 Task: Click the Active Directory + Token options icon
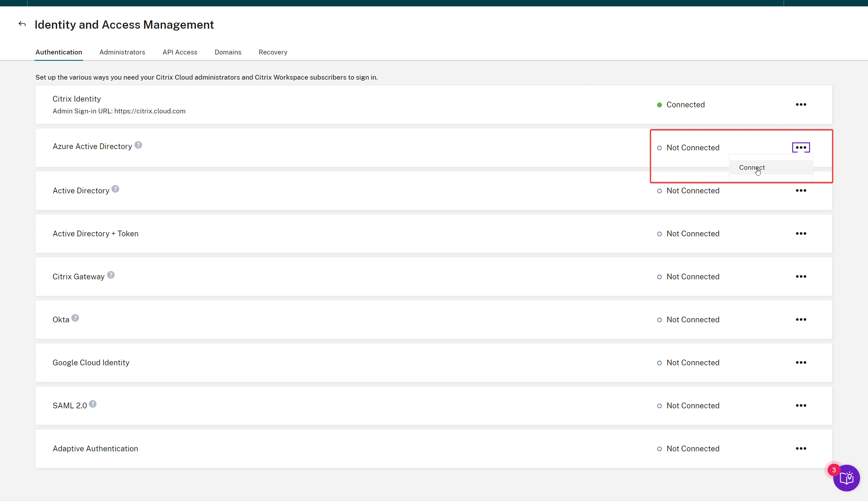[801, 233]
